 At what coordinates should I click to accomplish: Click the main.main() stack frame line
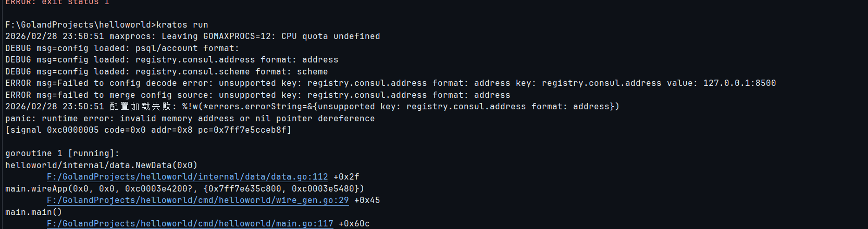34,212
